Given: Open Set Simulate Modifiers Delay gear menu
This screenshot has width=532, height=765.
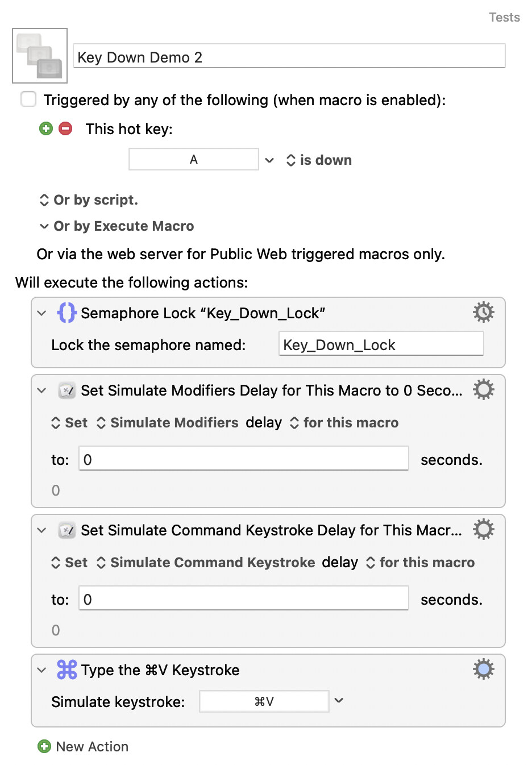Looking at the screenshot, I should [x=483, y=389].
